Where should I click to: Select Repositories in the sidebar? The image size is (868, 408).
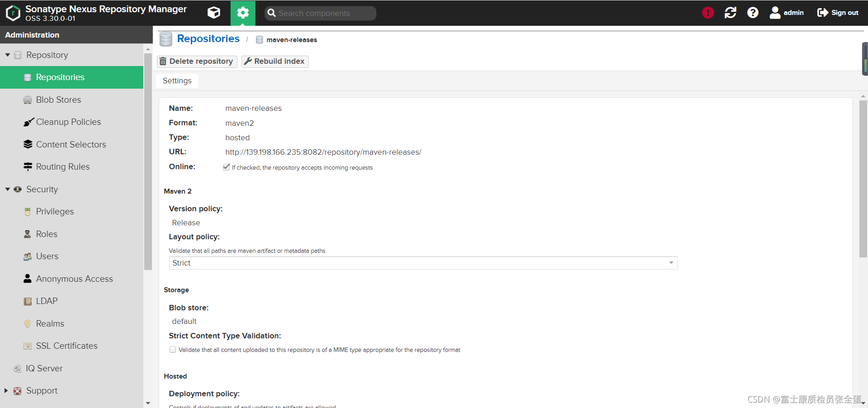point(71,77)
